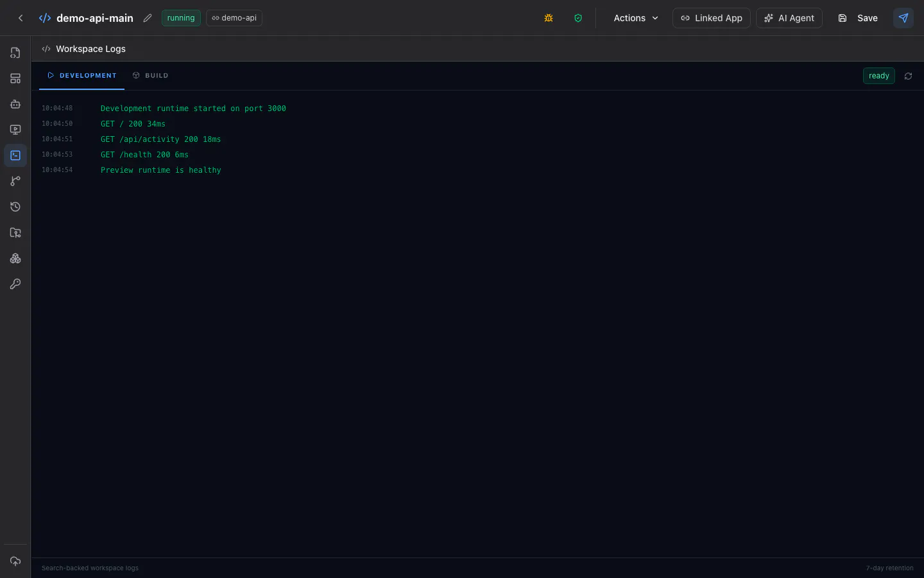Edit workspace name with pencil icon
924x578 pixels.
pyautogui.click(x=148, y=18)
